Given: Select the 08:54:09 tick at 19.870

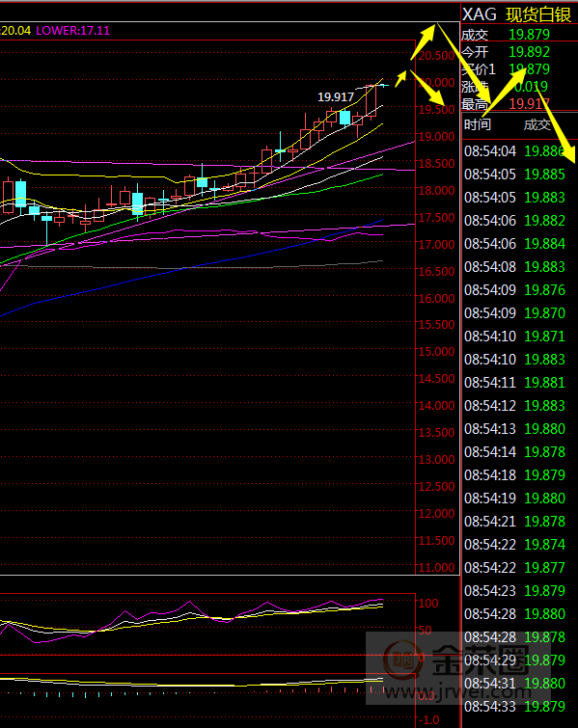Looking at the screenshot, I should coord(515,313).
